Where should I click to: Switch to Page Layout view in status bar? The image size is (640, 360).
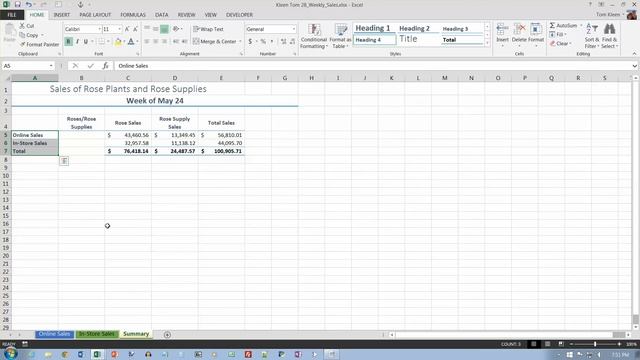pos(547,344)
